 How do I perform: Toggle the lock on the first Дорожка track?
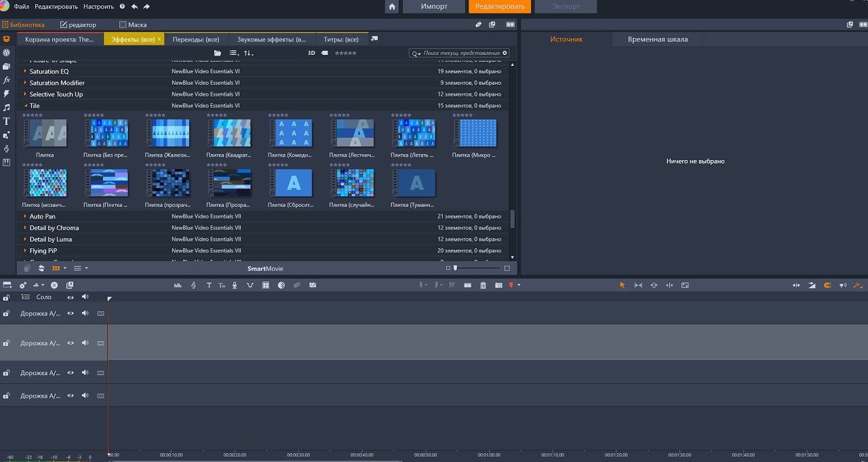[x=6, y=313]
